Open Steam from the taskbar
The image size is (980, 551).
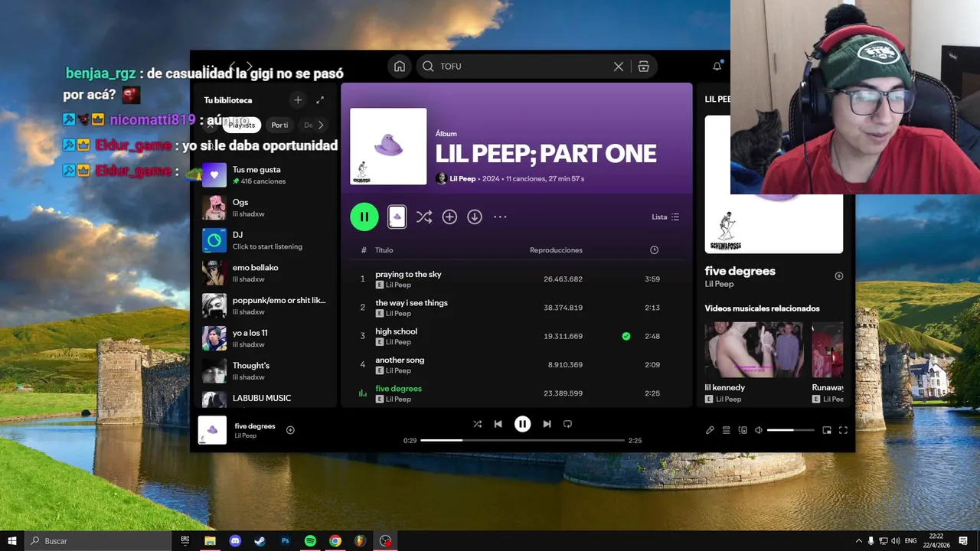coord(260,541)
